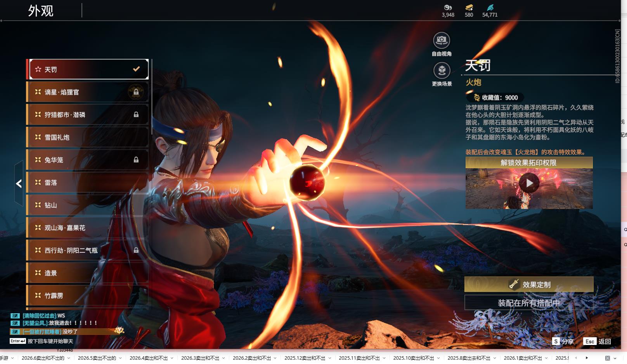Open dropdown arrow of 2025.8卖出去和不出 sheet tab
The width and height of the screenshot is (627, 364).
[x=495, y=358]
